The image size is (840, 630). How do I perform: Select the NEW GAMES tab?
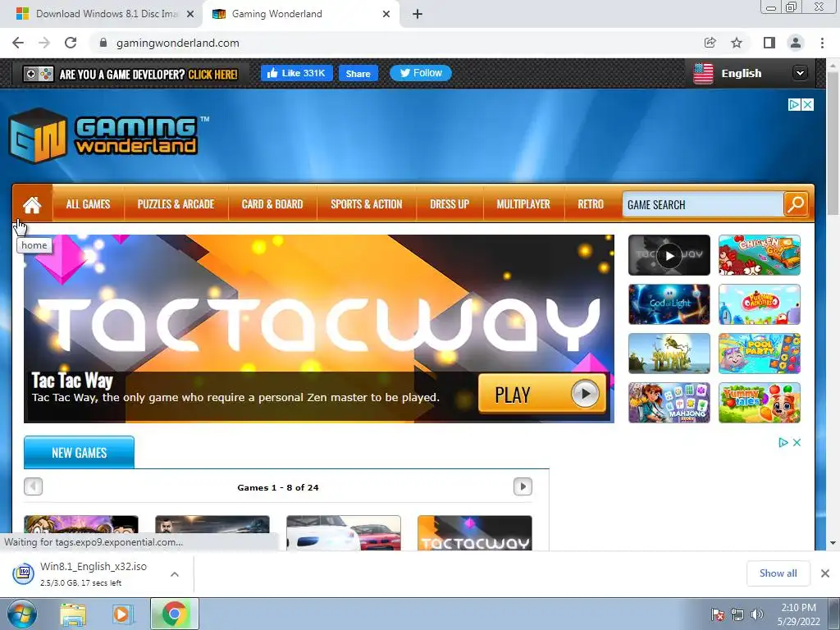pos(80,452)
